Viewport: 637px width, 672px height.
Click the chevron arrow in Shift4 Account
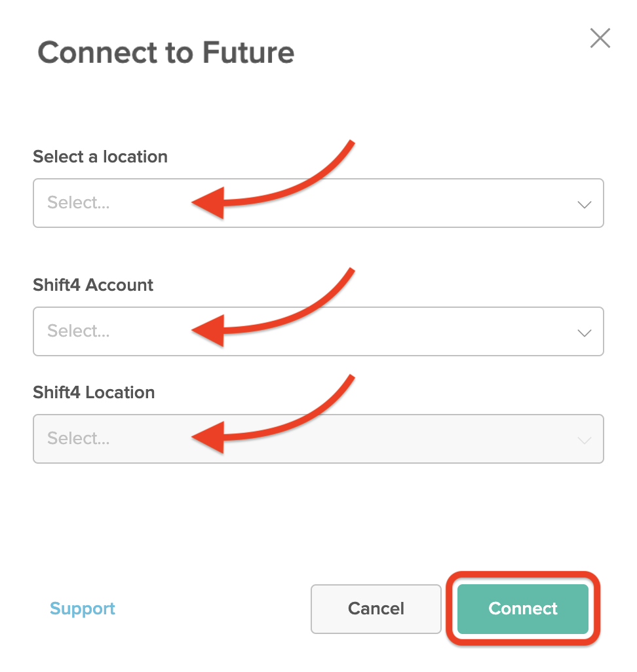[x=584, y=333]
